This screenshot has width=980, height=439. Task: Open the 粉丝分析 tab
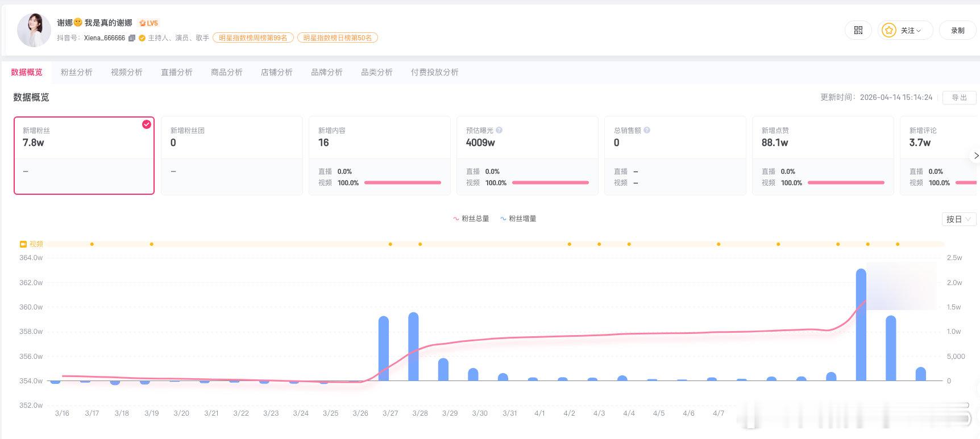[x=77, y=72]
